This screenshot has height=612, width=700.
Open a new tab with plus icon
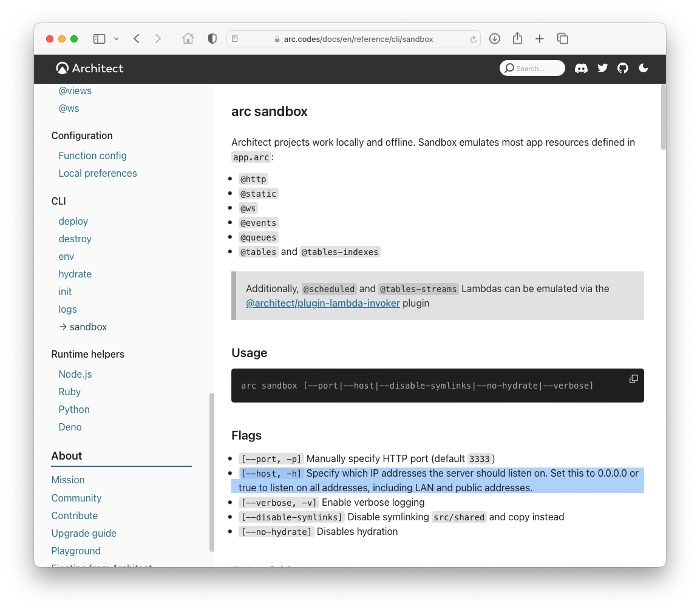click(x=540, y=39)
